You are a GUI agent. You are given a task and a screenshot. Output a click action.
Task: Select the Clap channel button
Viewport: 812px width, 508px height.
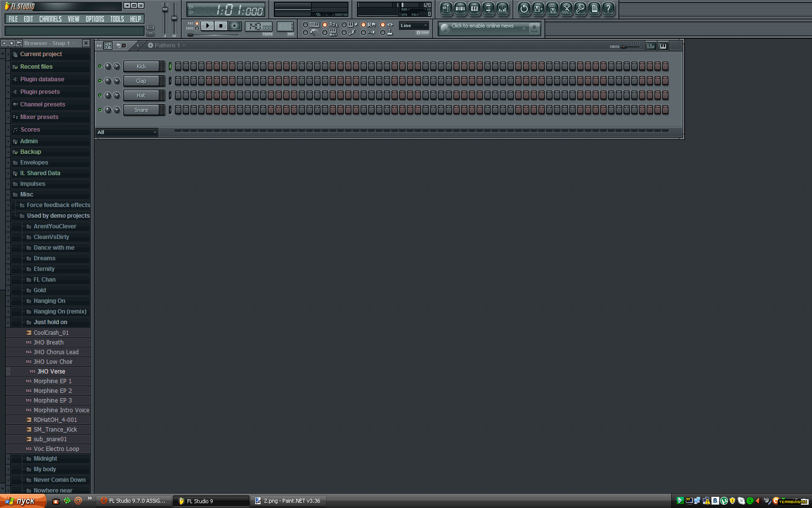pos(141,81)
